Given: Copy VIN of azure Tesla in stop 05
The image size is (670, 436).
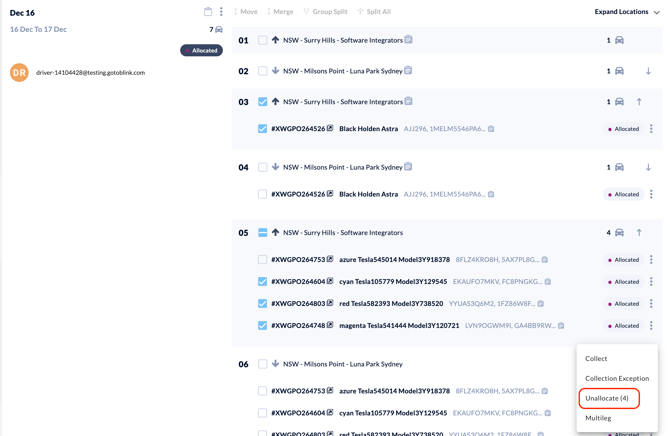Looking at the screenshot, I should pos(545,260).
